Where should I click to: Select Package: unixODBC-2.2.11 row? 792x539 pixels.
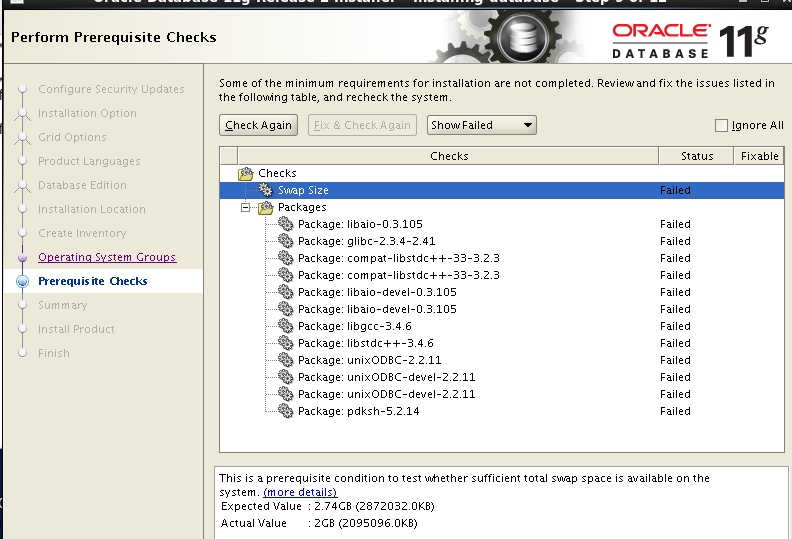tap(502, 360)
